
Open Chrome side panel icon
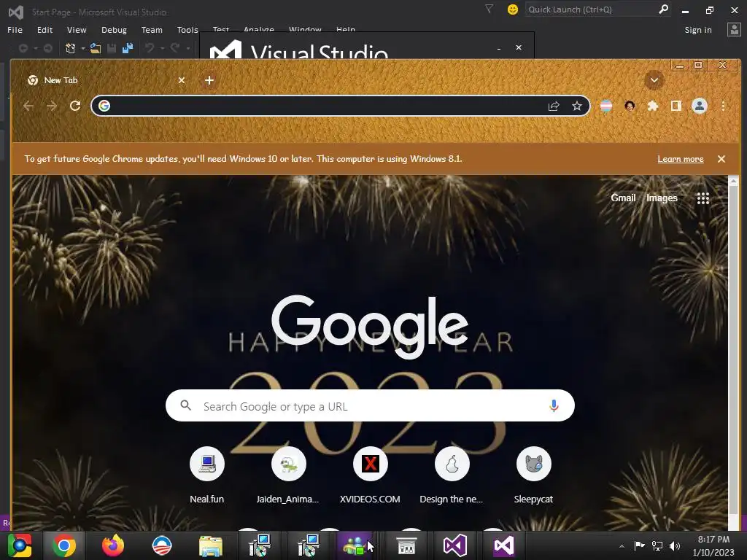(x=676, y=106)
